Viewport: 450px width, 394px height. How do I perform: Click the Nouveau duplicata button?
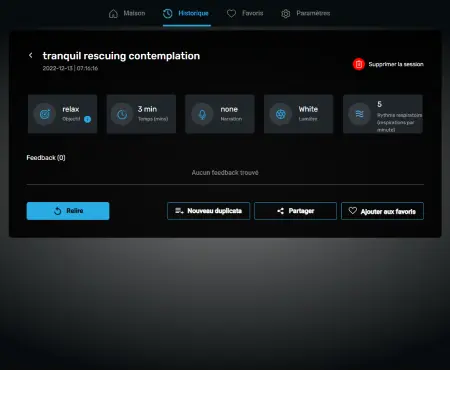coord(208,211)
